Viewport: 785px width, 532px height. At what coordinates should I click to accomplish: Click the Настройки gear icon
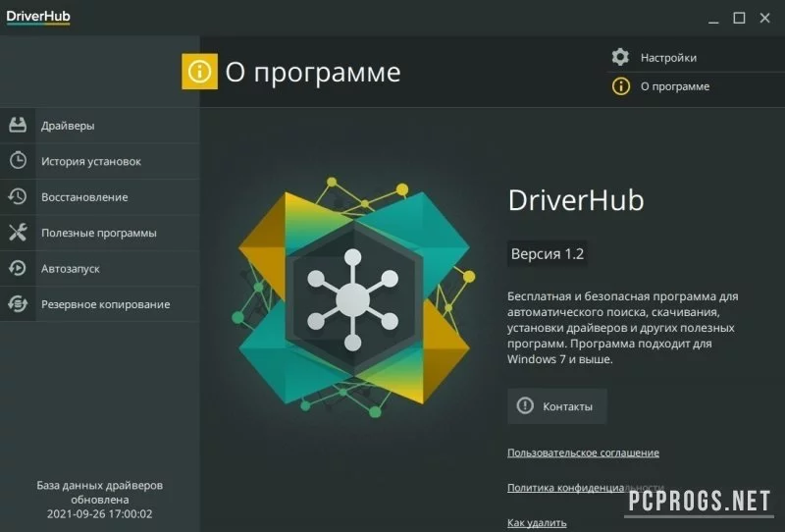[620, 57]
